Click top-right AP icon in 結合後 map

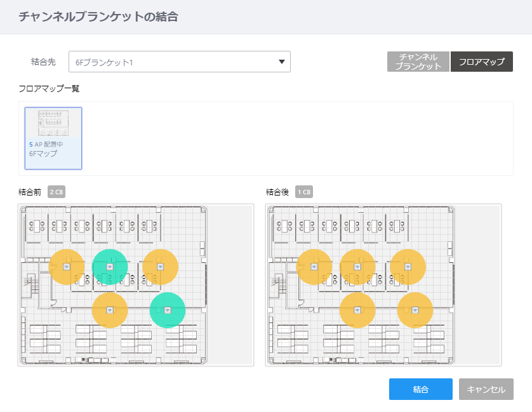point(408,267)
